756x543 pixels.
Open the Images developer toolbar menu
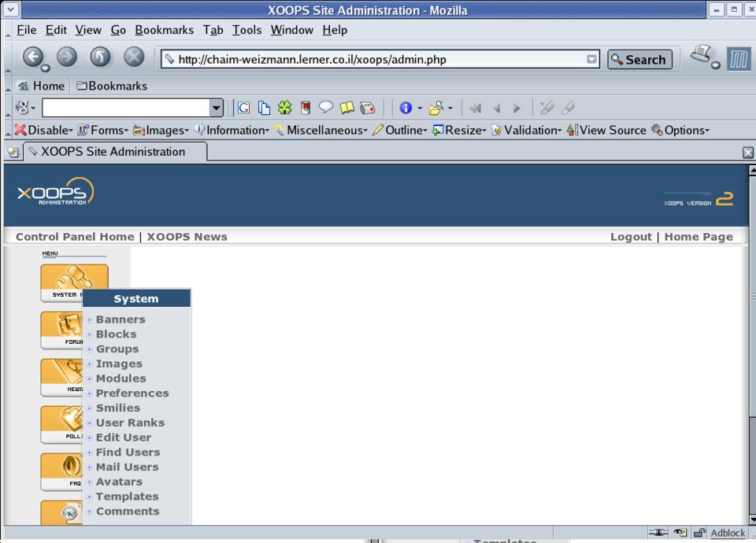(x=161, y=130)
